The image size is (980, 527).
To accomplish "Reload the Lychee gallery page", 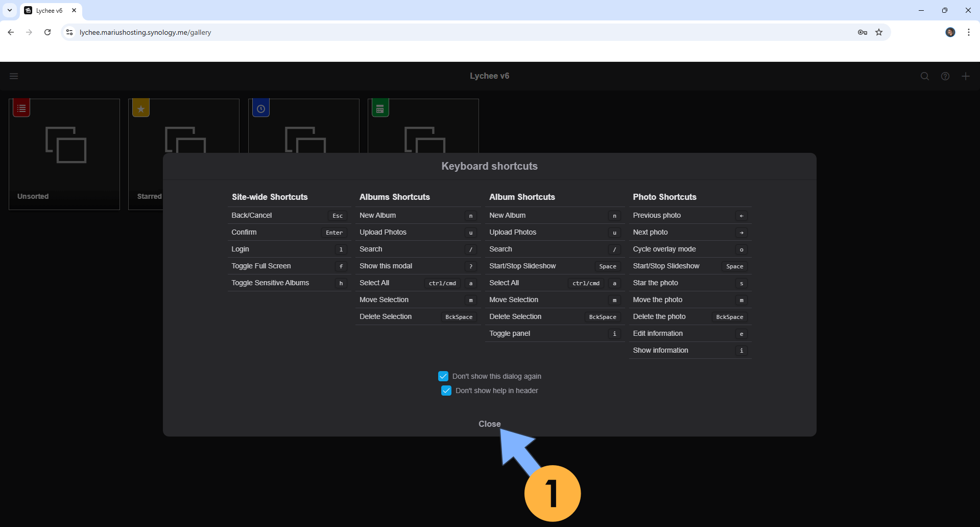I will [x=47, y=32].
